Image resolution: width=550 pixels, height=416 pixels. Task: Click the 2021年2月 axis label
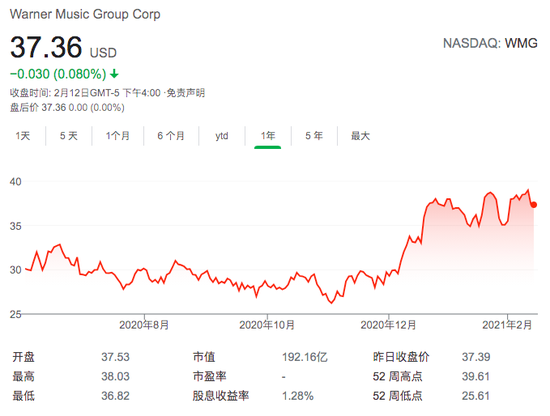[507, 325]
